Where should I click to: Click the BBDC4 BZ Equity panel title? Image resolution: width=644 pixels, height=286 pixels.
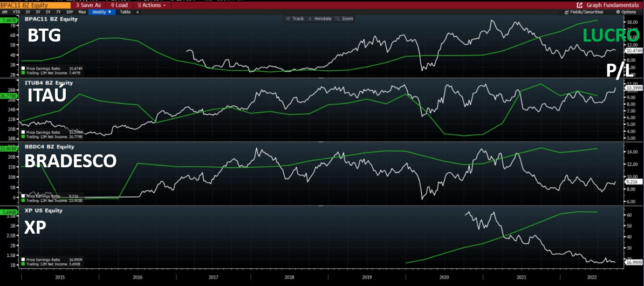(x=49, y=147)
